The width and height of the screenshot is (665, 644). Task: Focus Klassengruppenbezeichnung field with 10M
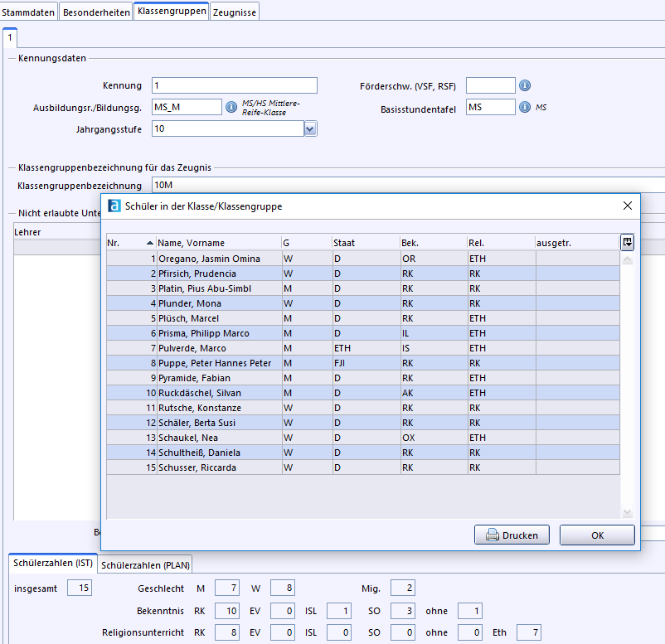[409, 185]
